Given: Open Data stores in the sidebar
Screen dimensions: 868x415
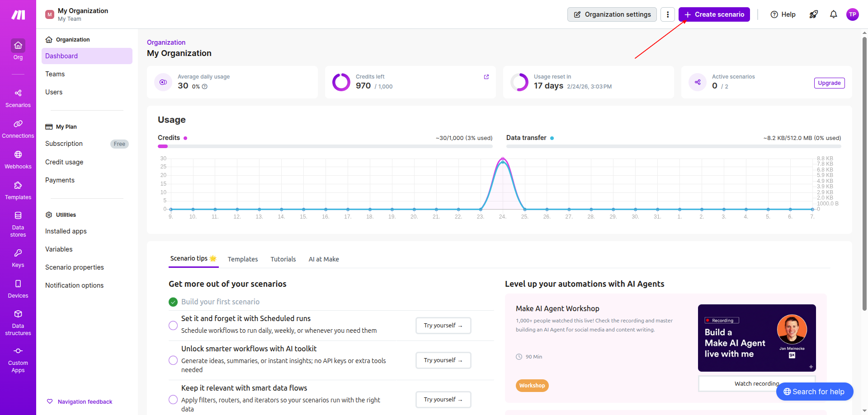Looking at the screenshot, I should point(18,224).
